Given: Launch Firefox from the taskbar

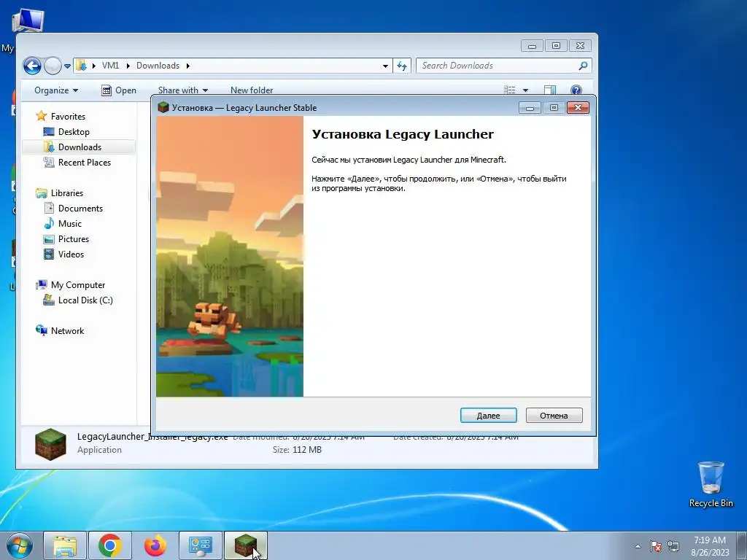Looking at the screenshot, I should [x=155, y=545].
